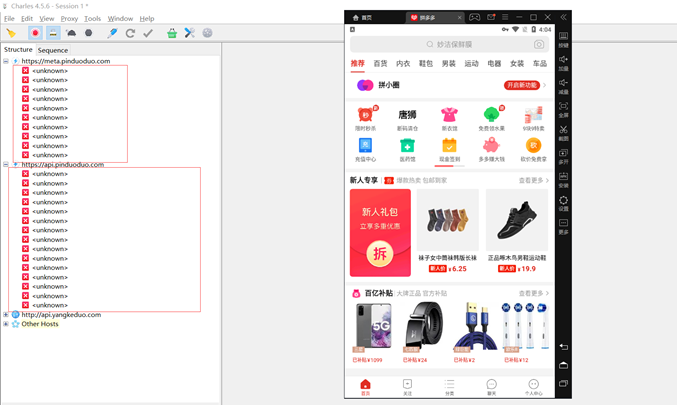Click the Android back arrow in emulator sidebar
This screenshot has height=405, width=677.
pos(563,347)
